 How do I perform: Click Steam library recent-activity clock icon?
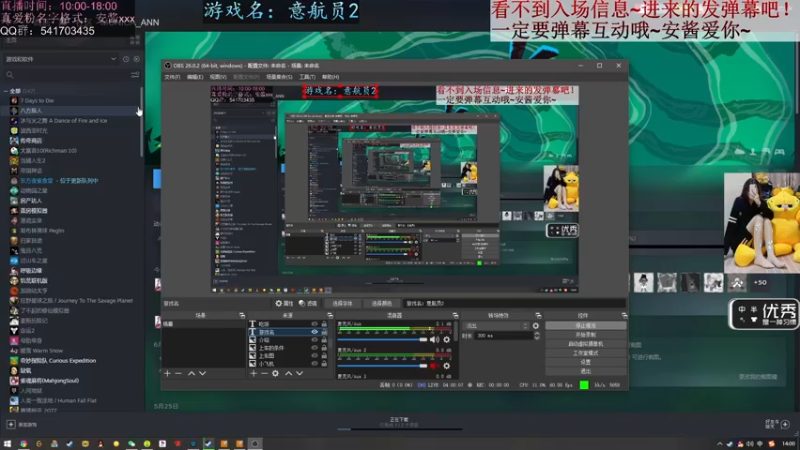point(126,59)
